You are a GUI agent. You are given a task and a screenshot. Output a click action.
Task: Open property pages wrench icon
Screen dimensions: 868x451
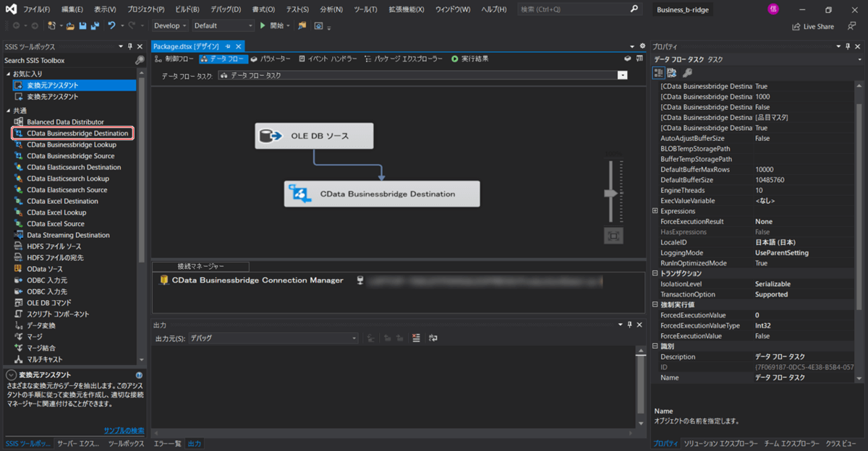point(687,73)
